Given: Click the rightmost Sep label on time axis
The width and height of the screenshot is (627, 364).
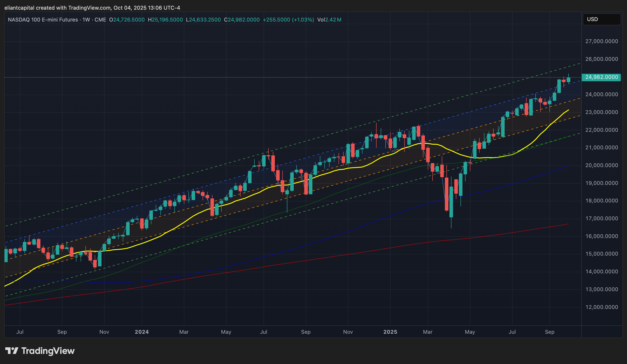Looking at the screenshot, I should [549, 332].
